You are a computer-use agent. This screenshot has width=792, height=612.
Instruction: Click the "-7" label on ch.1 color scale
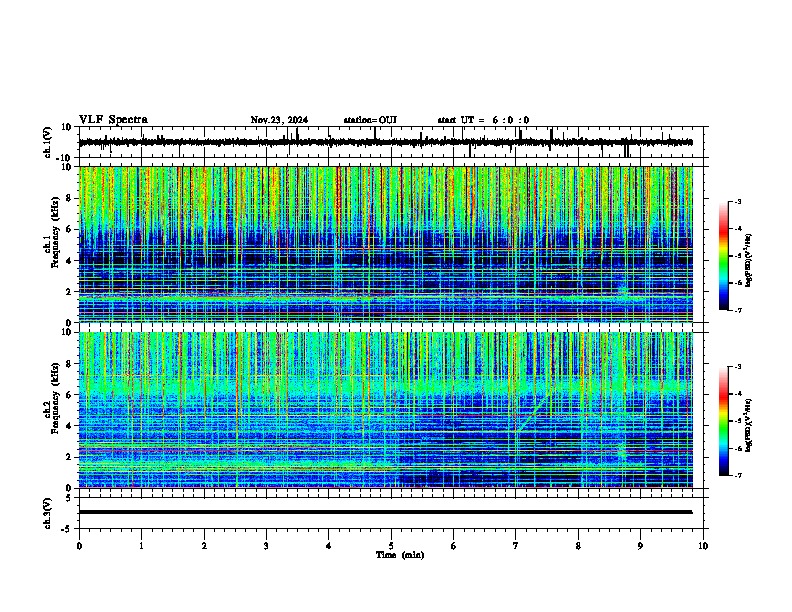pos(737,310)
